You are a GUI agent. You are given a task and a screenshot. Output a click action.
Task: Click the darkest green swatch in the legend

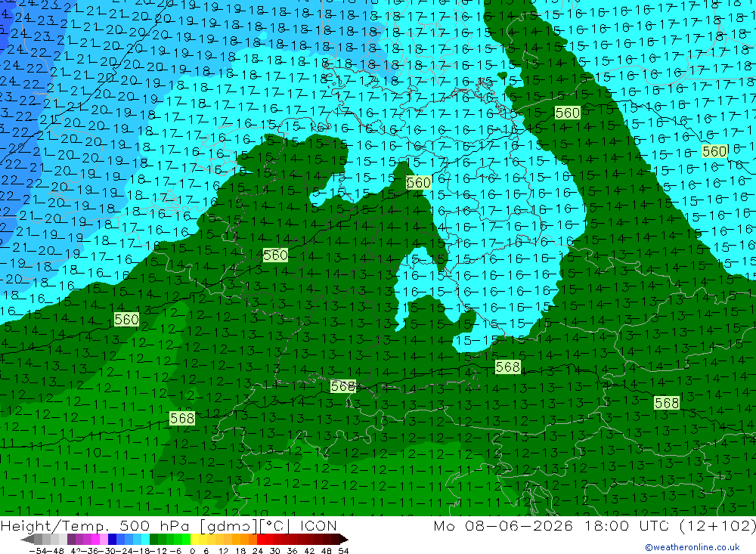click(153, 540)
